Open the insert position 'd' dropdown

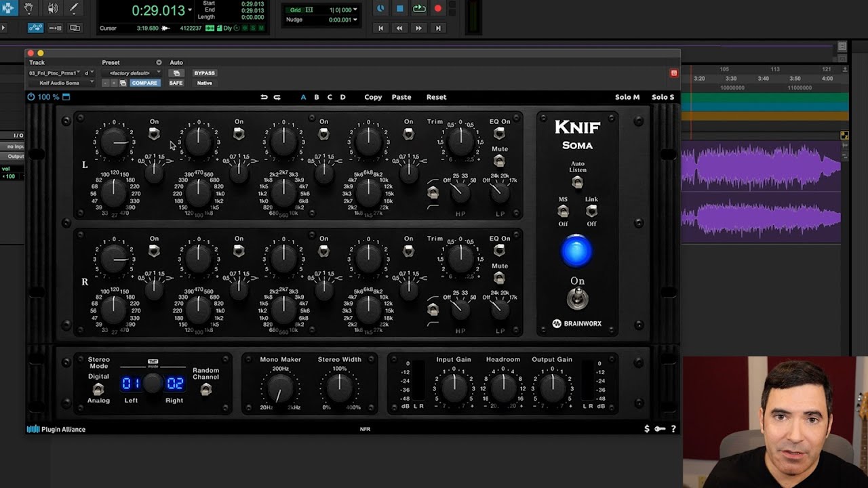pyautogui.click(x=89, y=73)
